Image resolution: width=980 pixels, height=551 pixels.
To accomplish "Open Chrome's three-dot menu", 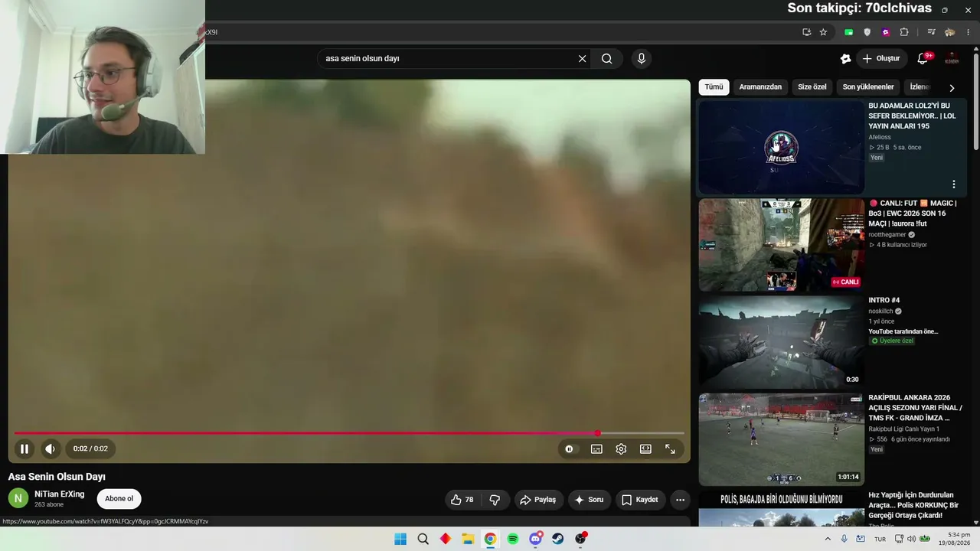I will pos(969,32).
